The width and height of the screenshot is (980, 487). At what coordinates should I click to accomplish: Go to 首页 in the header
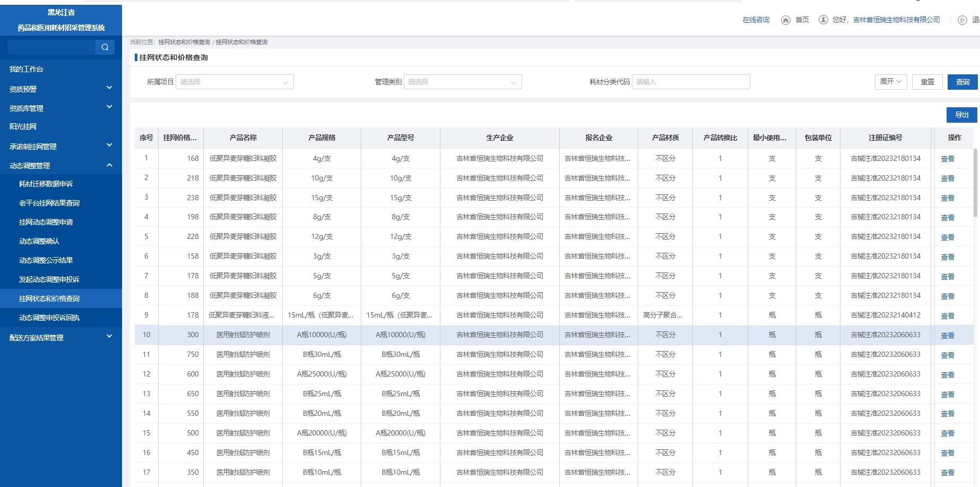click(802, 20)
